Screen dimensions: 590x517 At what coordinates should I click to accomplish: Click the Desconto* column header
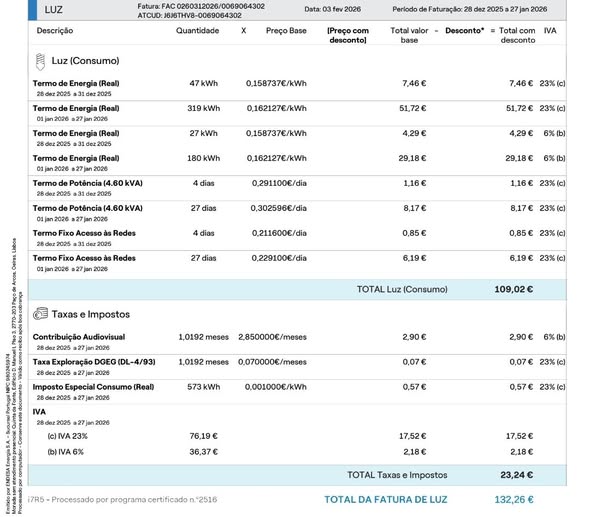pos(464,31)
